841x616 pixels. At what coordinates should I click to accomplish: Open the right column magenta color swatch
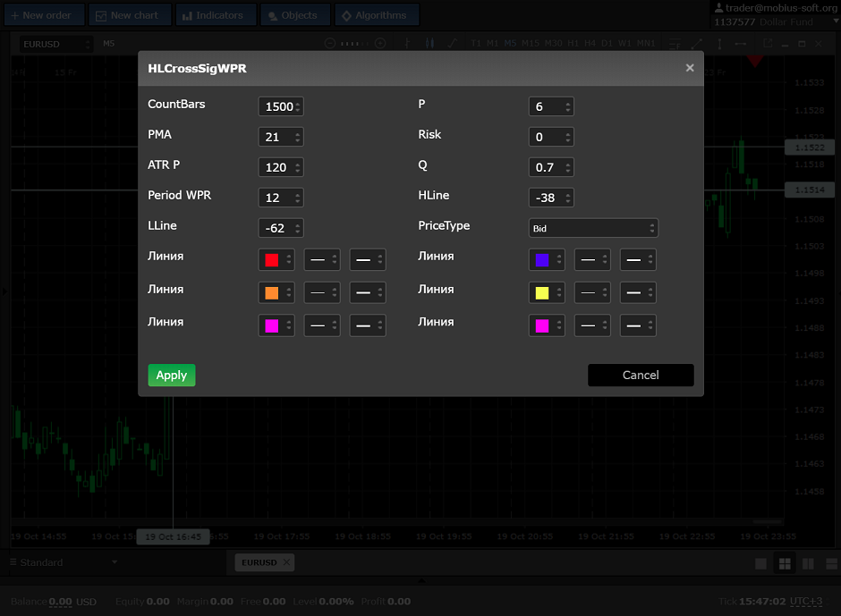pyautogui.click(x=547, y=326)
